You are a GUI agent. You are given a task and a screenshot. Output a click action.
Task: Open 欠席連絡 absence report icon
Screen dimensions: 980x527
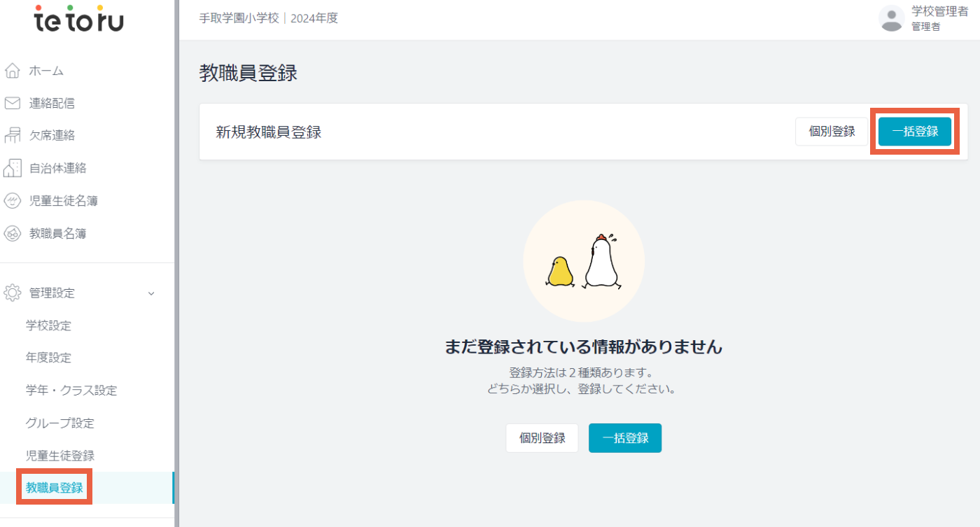coord(12,135)
